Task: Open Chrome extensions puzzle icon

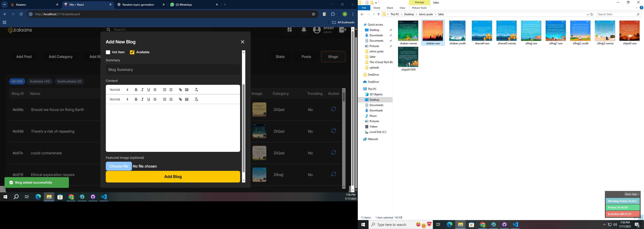Action: point(333,14)
